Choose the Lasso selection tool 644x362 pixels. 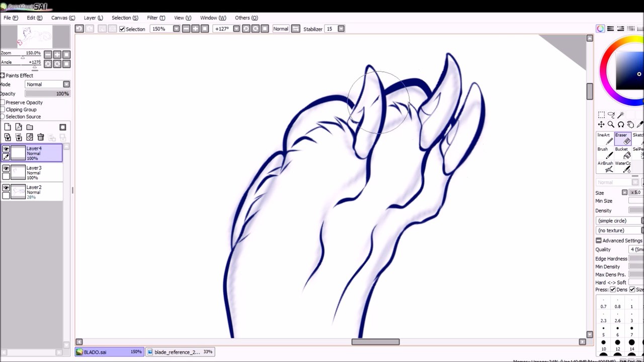point(611,115)
